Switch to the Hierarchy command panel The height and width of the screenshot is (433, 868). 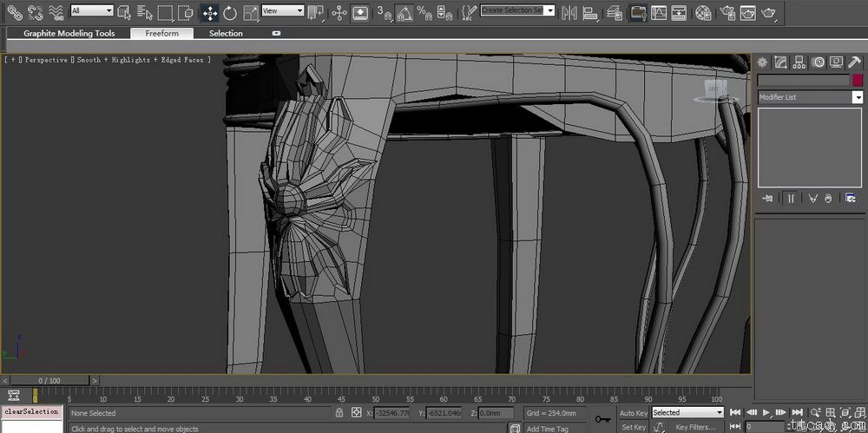799,62
